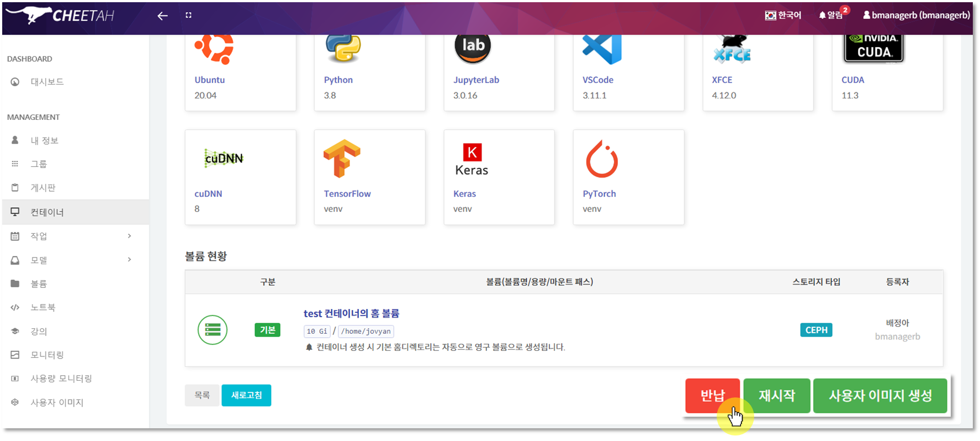This screenshot has height=441, width=980.
Task: Open the TensorFlow package link
Action: tap(347, 194)
